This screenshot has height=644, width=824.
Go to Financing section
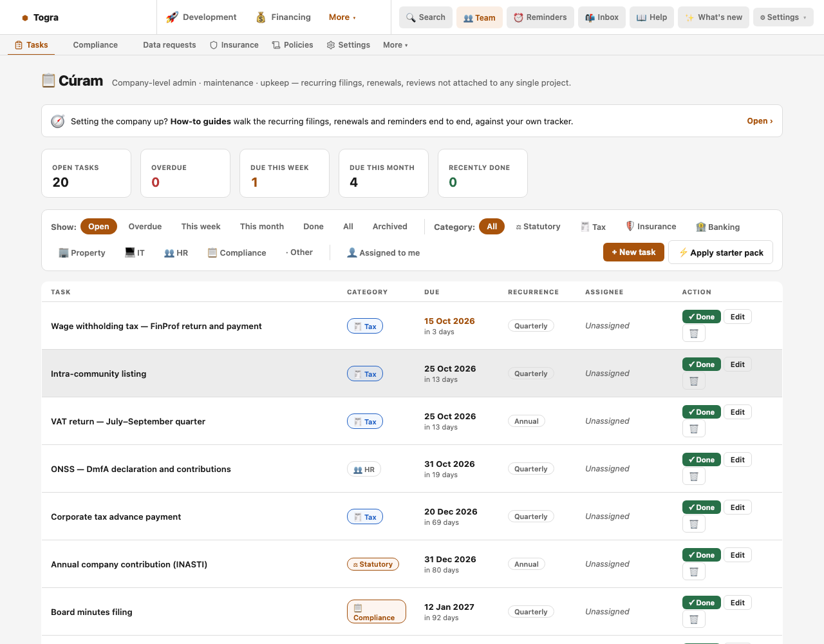(x=283, y=17)
